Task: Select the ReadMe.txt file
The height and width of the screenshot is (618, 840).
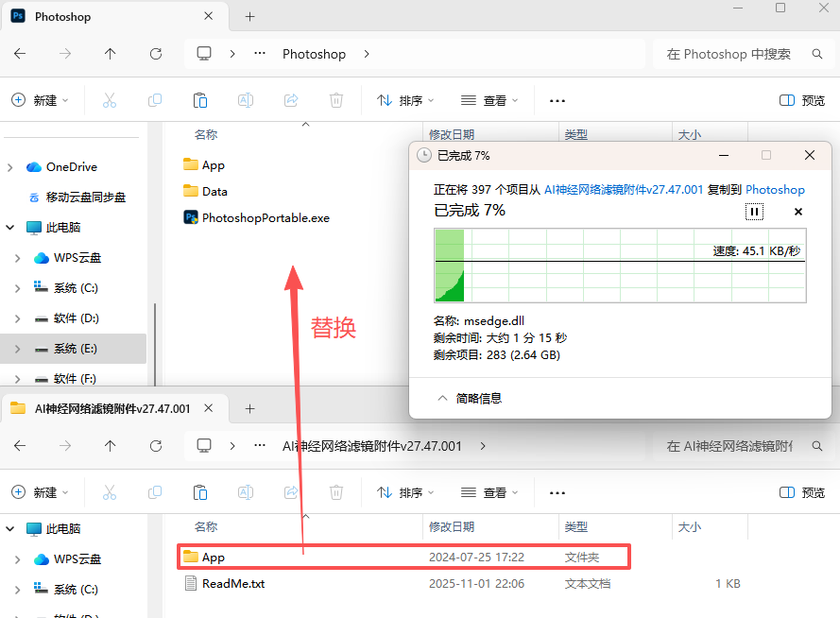Action: pyautogui.click(x=233, y=584)
